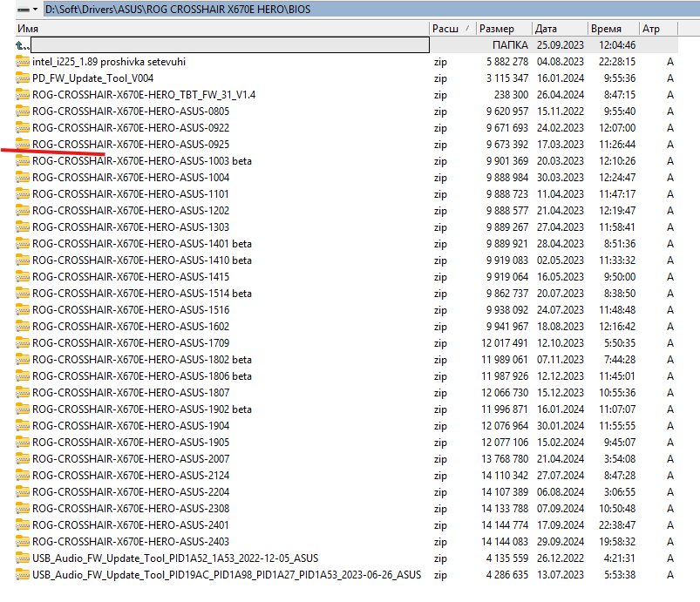Select file ROG-CROSSHAIR-X670E-HERO-ASUS-0925
The height and width of the screenshot is (602, 700).
(x=131, y=144)
